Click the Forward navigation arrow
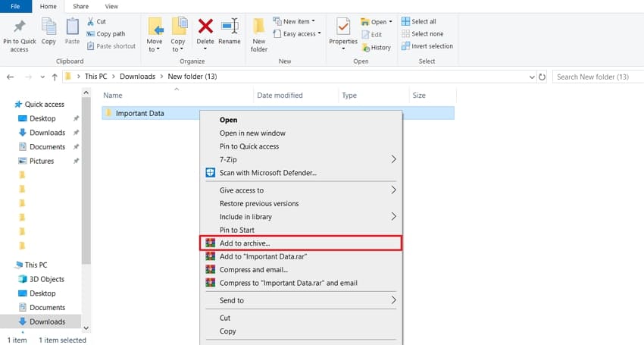This screenshot has height=345, width=644. (x=28, y=77)
